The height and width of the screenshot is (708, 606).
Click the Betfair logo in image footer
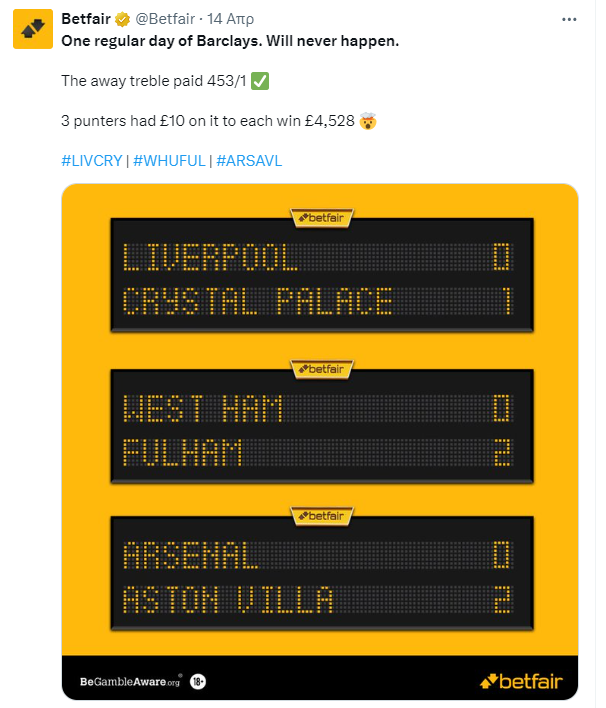click(x=520, y=681)
